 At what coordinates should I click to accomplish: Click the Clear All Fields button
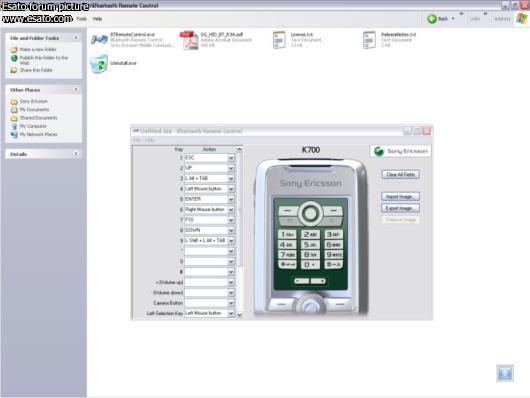click(401, 174)
